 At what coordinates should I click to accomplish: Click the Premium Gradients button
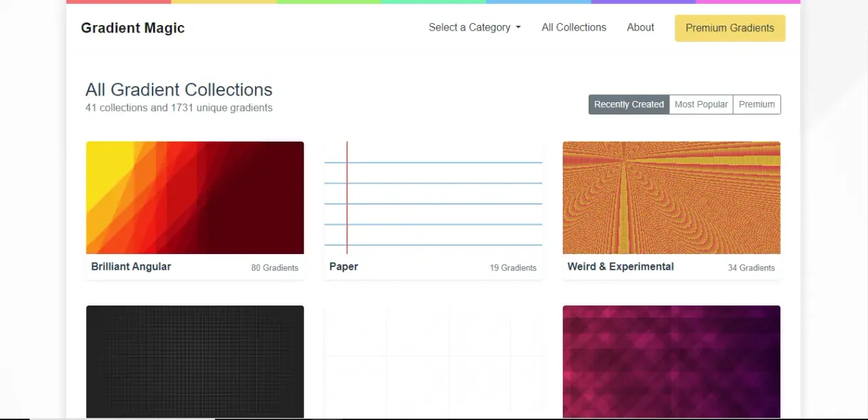730,28
